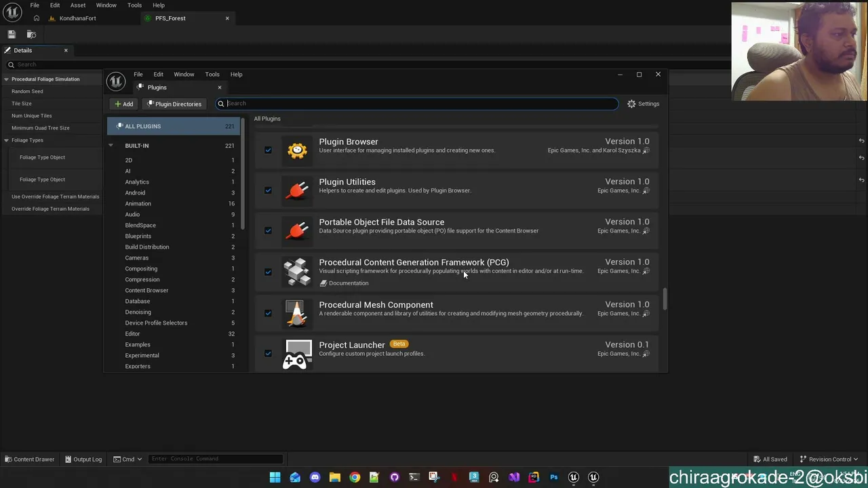Image resolution: width=868 pixels, height=488 pixels.
Task: Click the Unreal Engine logo in the Plugins window
Action: (x=116, y=81)
